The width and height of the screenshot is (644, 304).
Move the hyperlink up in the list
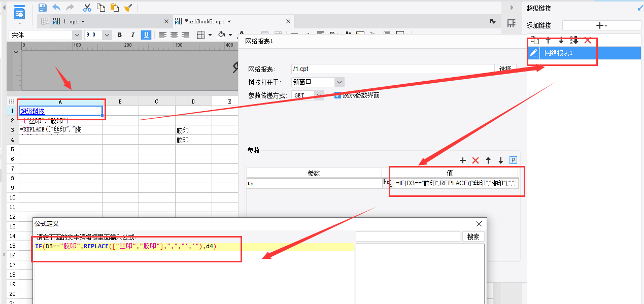tap(548, 40)
